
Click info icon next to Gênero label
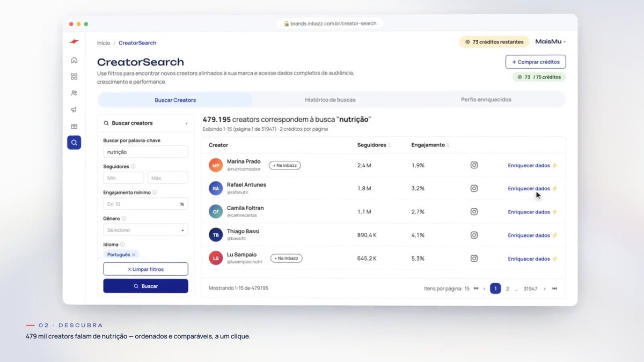click(x=123, y=219)
